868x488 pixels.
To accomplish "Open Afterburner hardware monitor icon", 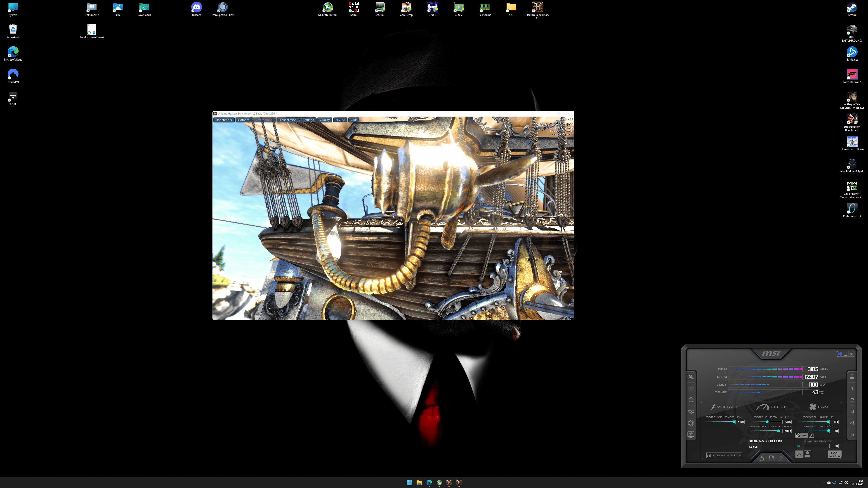I will click(x=691, y=434).
